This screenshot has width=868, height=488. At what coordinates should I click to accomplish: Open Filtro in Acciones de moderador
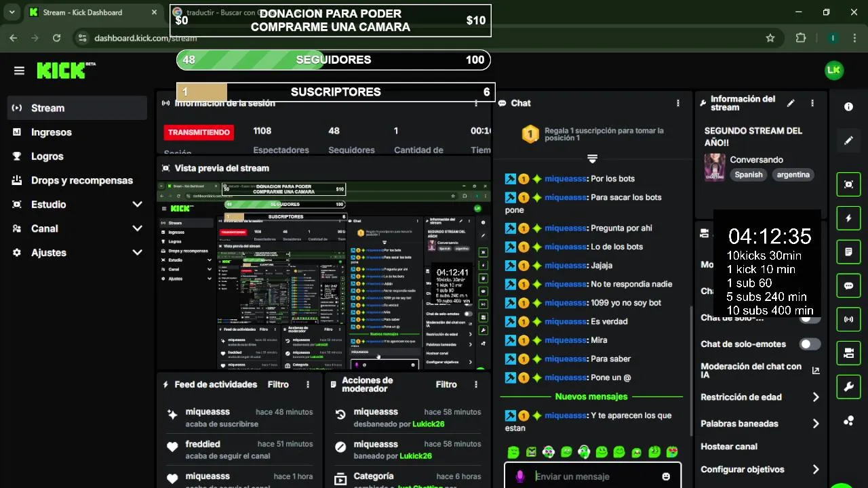(446, 384)
